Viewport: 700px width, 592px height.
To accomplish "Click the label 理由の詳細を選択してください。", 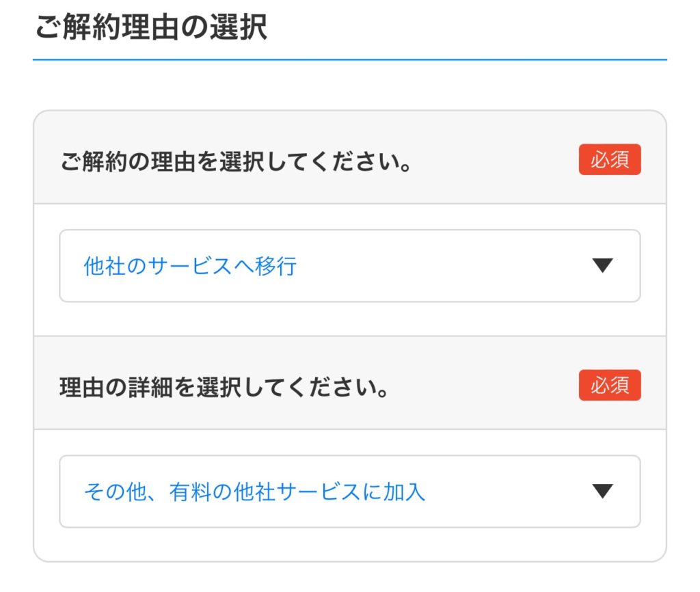I will [225, 389].
